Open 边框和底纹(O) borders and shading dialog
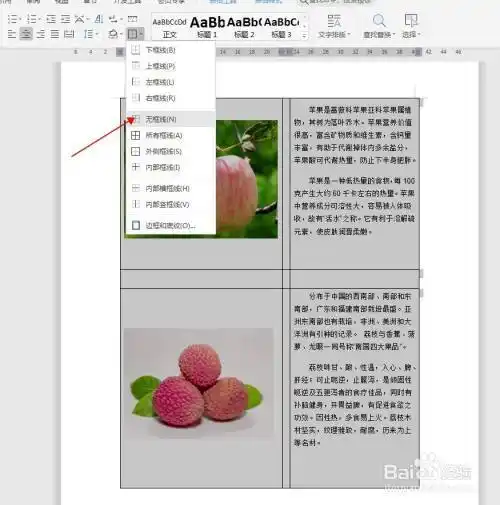The height and width of the screenshot is (505, 500). pyautogui.click(x=171, y=225)
